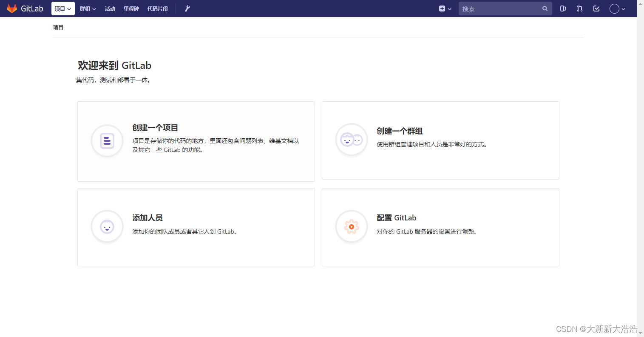Click the configure GitLab gear icon

[x=352, y=226]
